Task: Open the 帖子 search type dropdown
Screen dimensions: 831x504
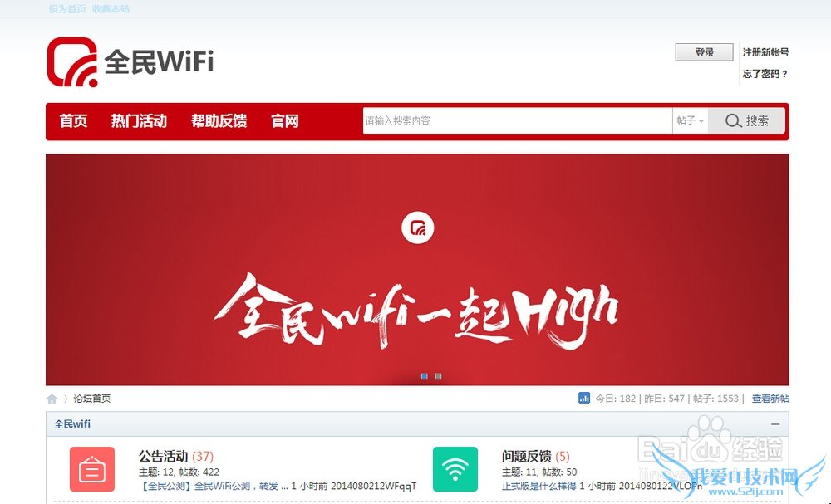Action: pos(690,120)
